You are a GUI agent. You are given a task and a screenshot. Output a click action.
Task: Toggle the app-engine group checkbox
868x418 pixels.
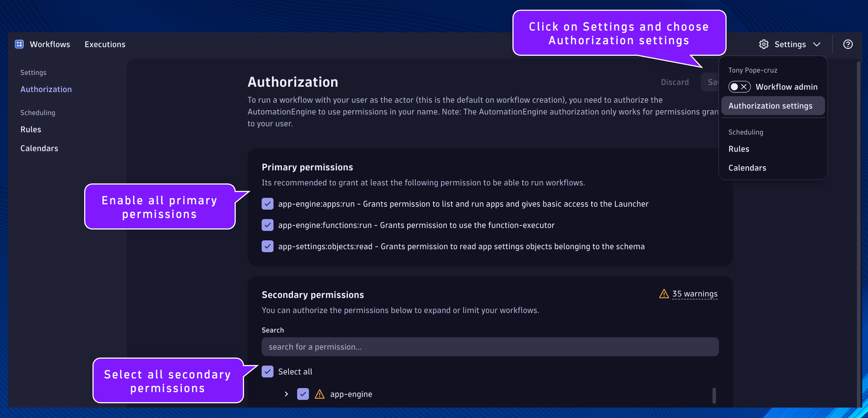tap(303, 394)
